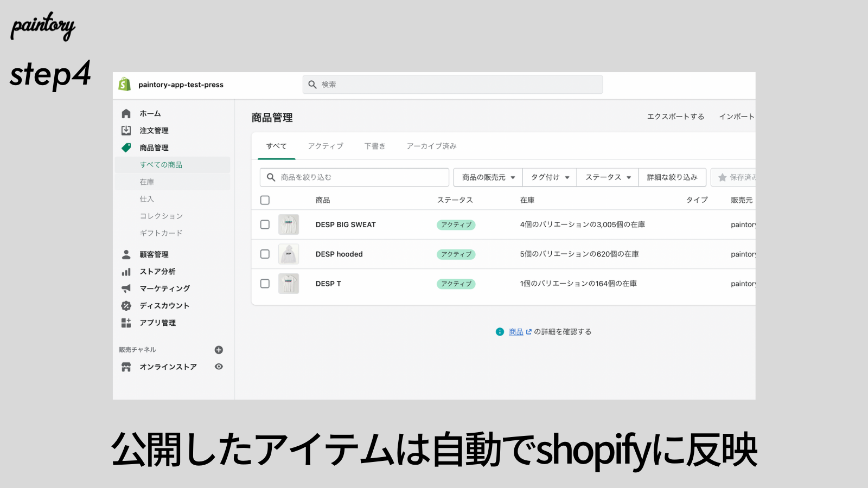Focus the 商品を絞り込む filter field
The image size is (868, 488).
click(x=354, y=177)
